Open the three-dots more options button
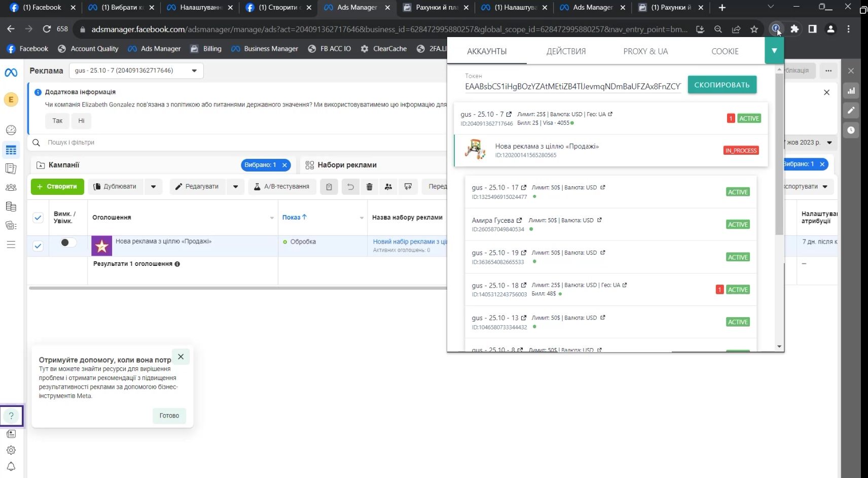The height and width of the screenshot is (478, 868). (x=828, y=71)
